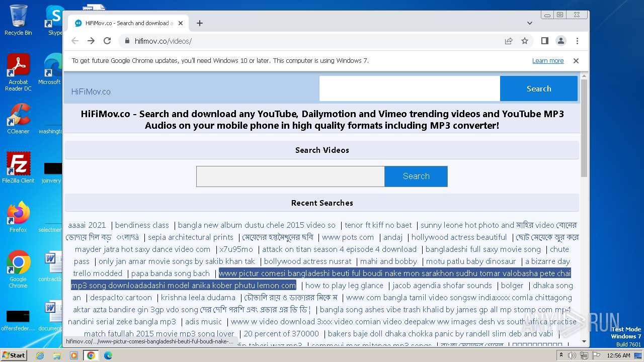This screenshot has height=362, width=644.
Task: Open the Chrome side panel
Action: coord(544,41)
